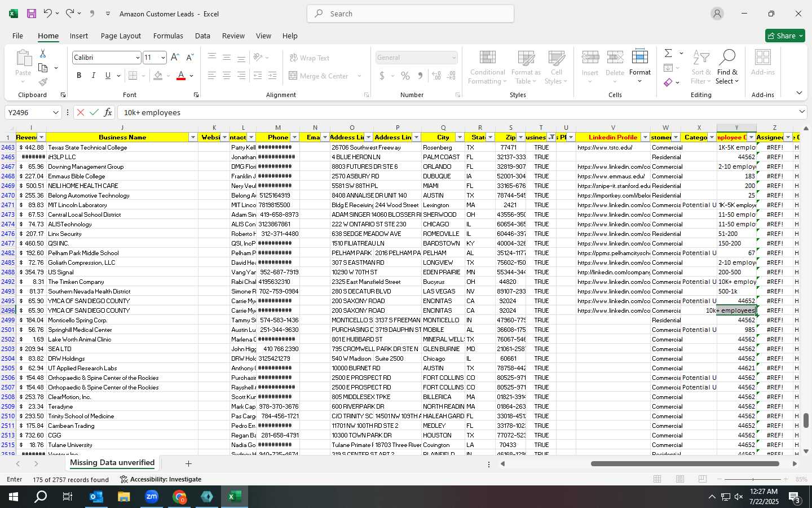Click the Format Painter brush icon
Viewport: 812px width, 508px height.
pos(43,82)
